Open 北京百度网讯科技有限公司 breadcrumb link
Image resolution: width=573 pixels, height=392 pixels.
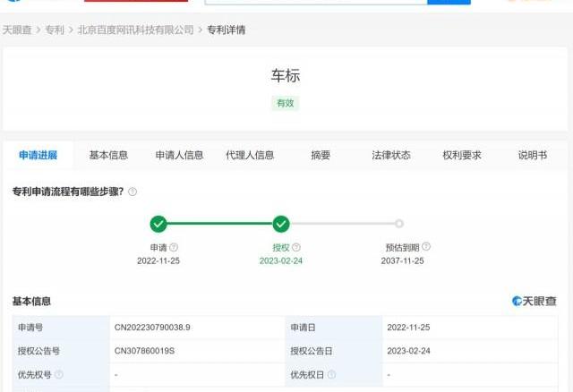click(135, 30)
